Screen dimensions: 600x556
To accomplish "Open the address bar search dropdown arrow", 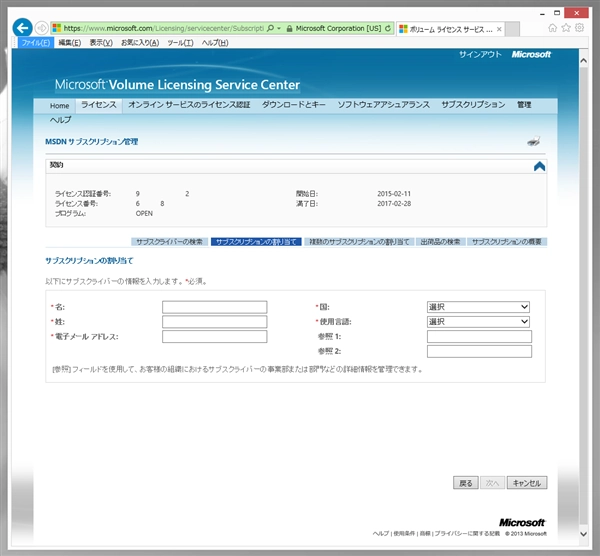I will tap(279, 28).
